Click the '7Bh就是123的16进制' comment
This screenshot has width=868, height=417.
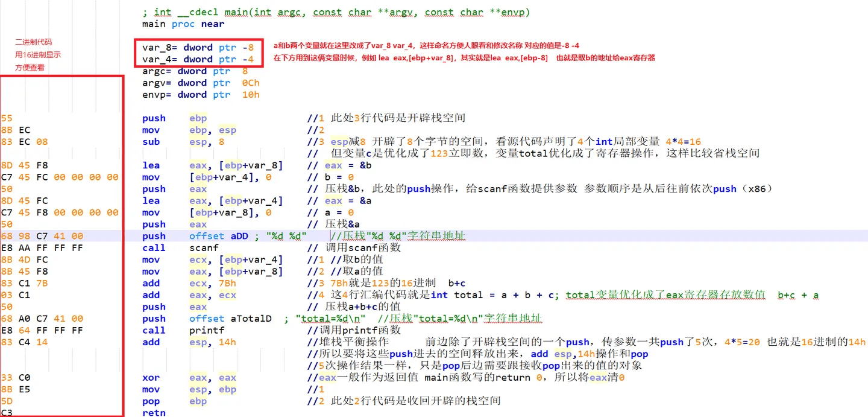coord(383,283)
